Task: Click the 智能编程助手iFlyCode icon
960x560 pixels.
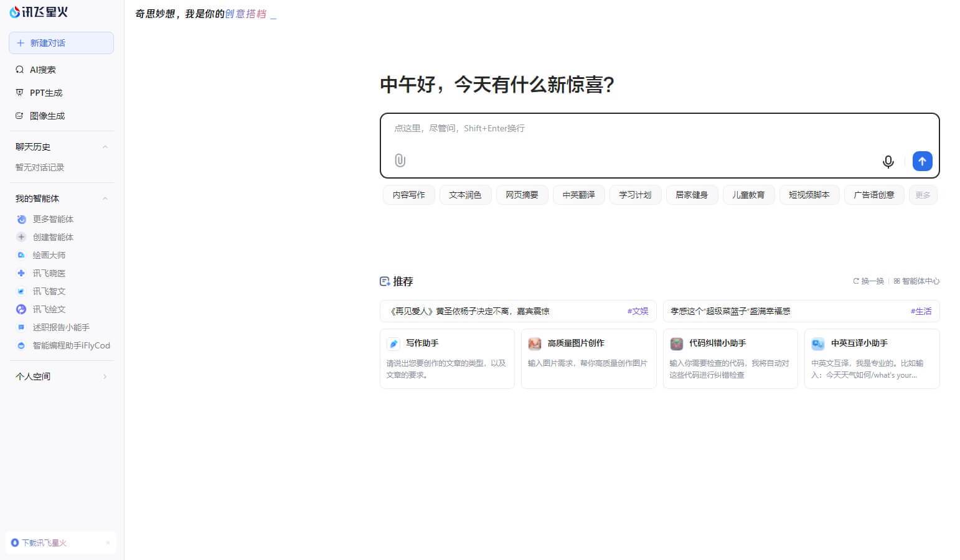Action: pos(21,345)
